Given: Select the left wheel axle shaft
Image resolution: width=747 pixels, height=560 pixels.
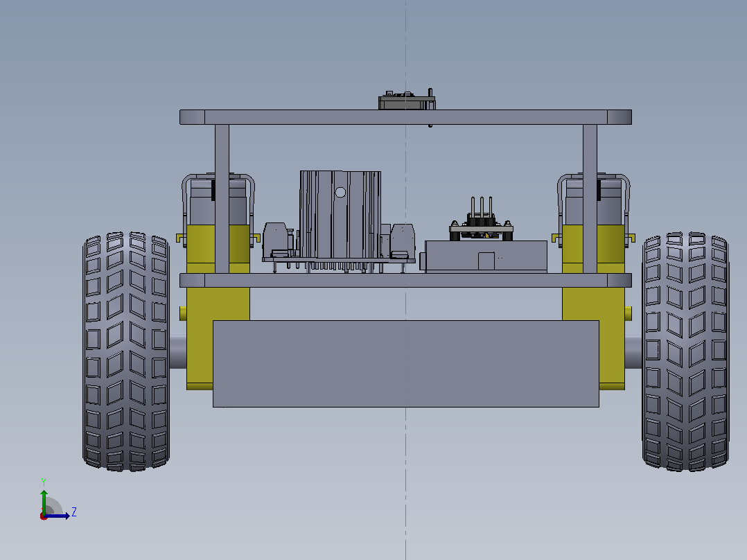Looking at the screenshot, I should pyautogui.click(x=178, y=351).
